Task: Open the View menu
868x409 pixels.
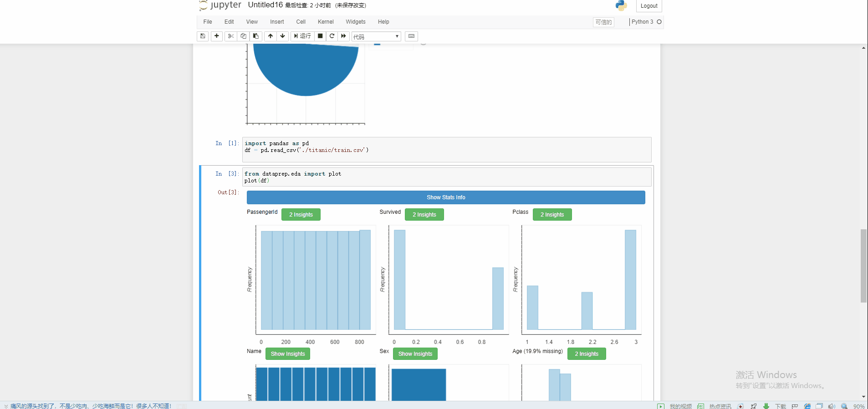Action: [x=252, y=22]
